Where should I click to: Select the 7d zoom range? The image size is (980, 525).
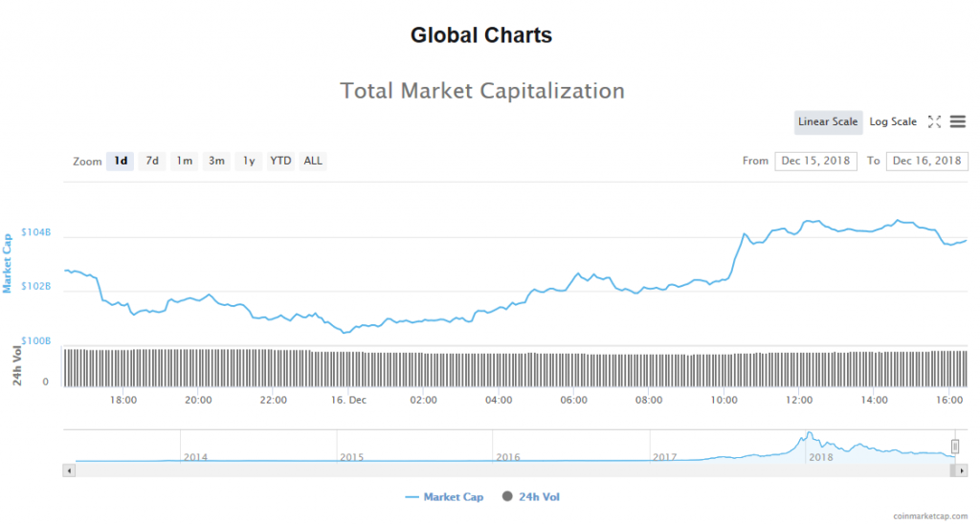point(152,161)
